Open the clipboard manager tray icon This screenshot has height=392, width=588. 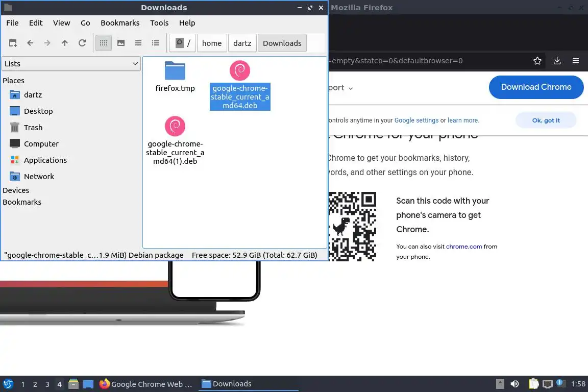pos(533,384)
